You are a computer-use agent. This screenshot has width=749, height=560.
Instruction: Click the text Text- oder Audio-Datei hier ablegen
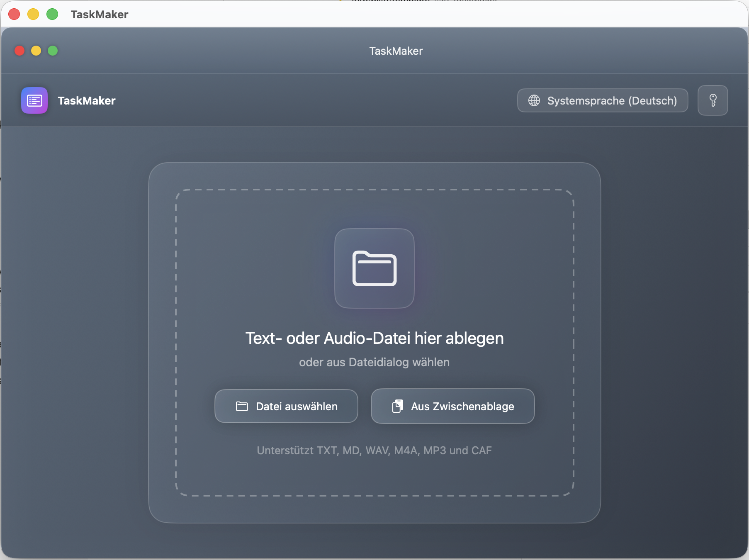pyautogui.click(x=374, y=338)
